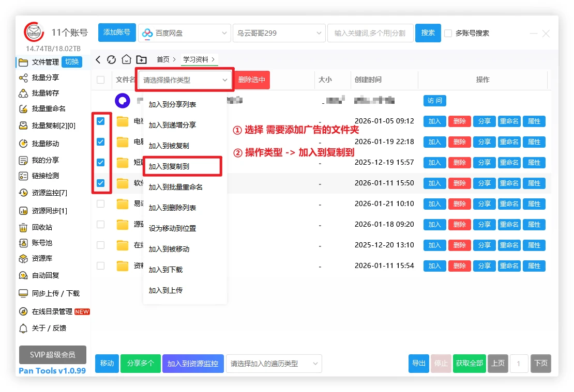This screenshot has height=392, width=574.
Task: Click the red 删除选中 button
Action: (x=252, y=80)
